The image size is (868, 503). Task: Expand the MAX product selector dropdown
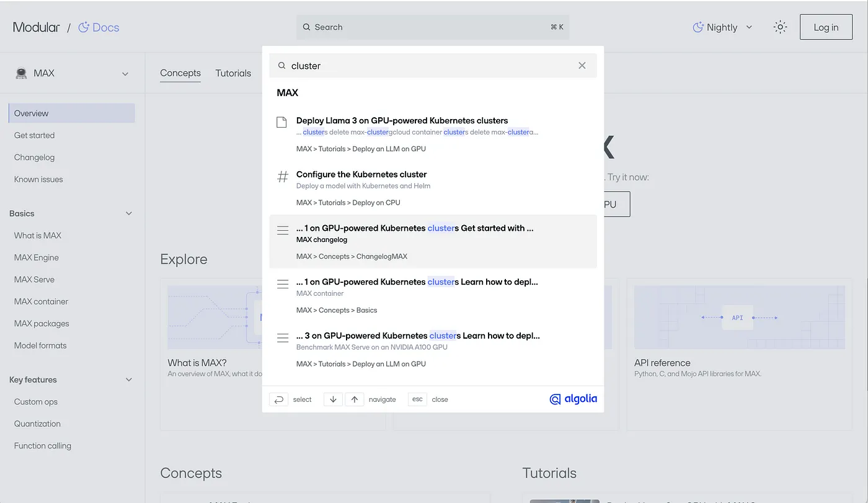(x=73, y=73)
